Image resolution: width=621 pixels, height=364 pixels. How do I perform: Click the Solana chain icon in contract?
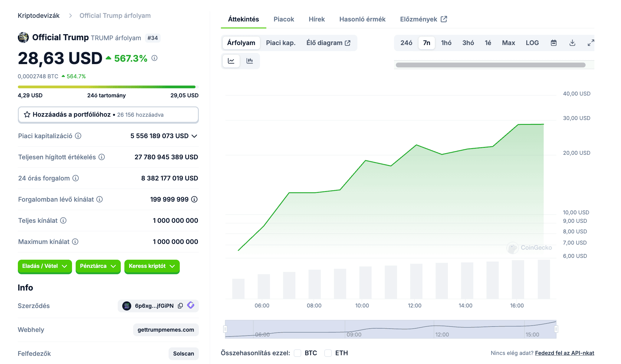[126, 306]
